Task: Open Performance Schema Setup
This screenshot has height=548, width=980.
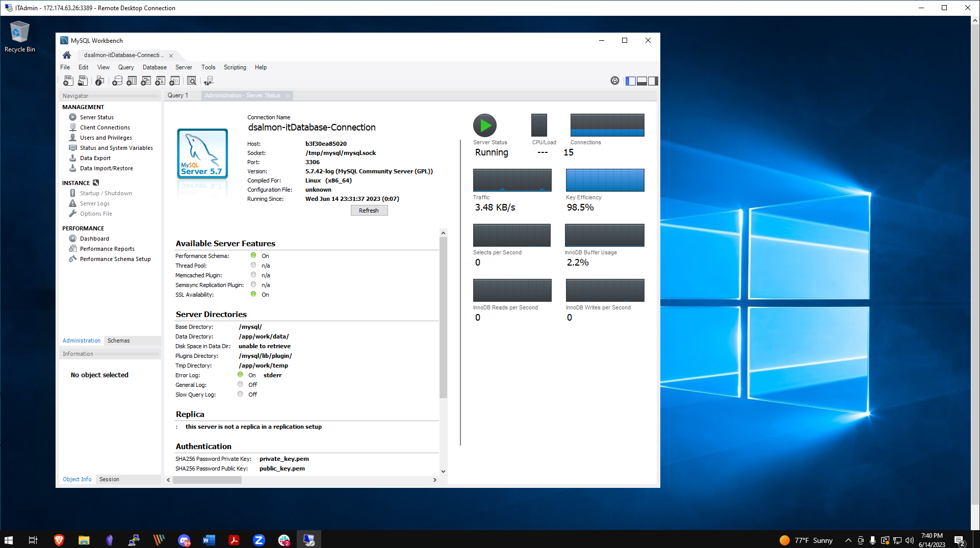Action: click(115, 259)
